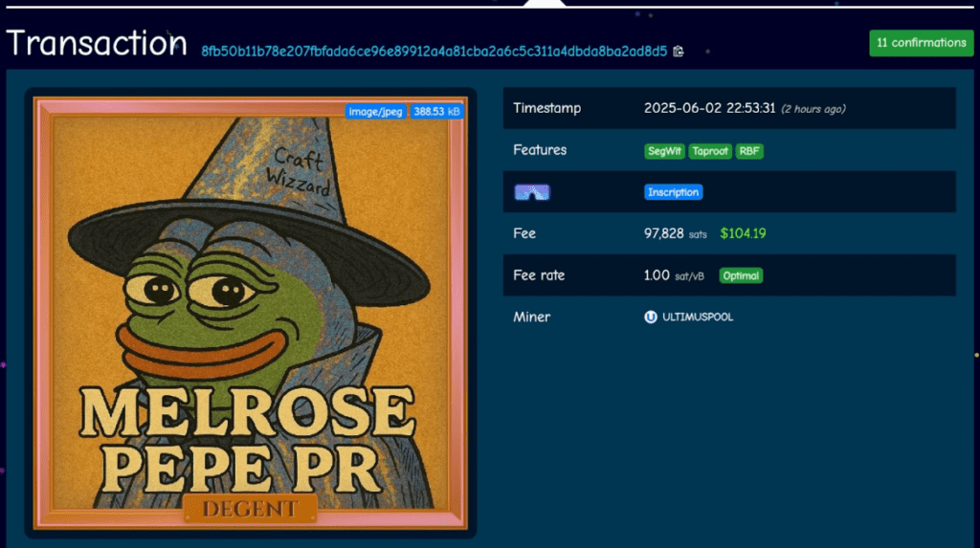Click the pixel-glasses Ordinals icon
Viewport: 980px width, 548px height.
[x=532, y=192]
